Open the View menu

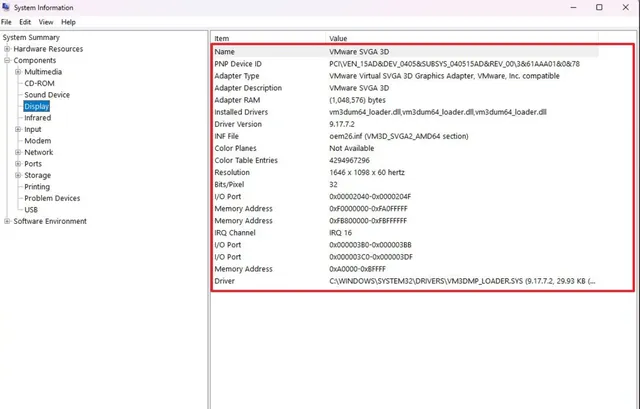(46, 22)
